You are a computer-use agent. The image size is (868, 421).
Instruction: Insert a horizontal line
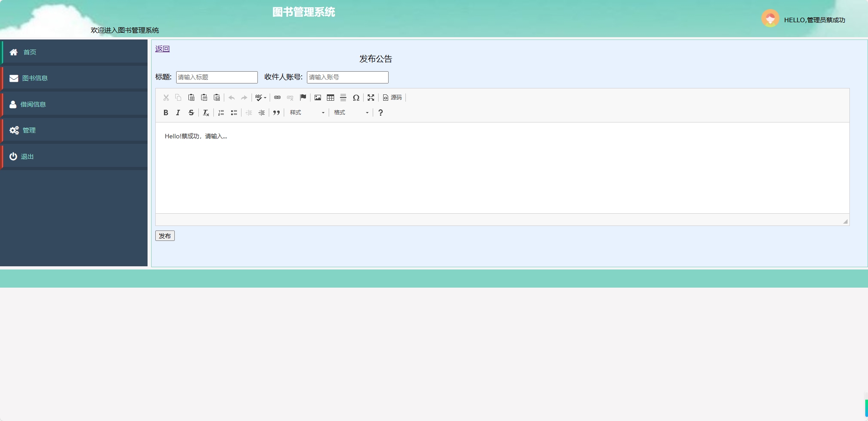[x=343, y=98]
